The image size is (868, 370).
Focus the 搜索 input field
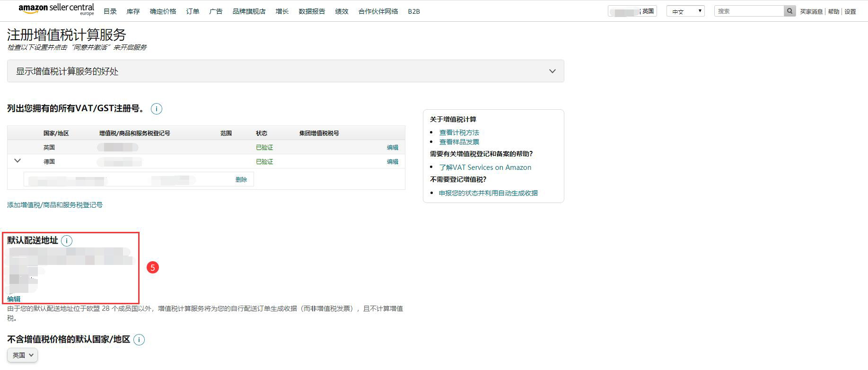point(749,11)
